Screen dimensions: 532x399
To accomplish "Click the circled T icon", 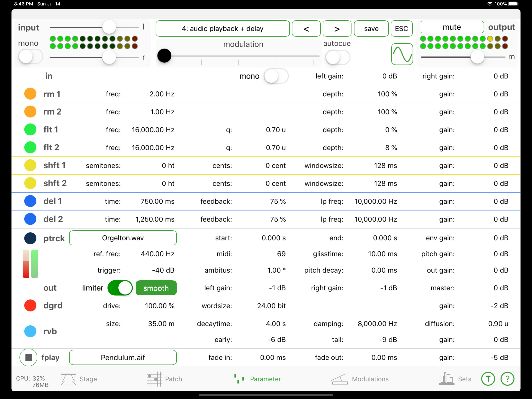I will click(x=488, y=379).
